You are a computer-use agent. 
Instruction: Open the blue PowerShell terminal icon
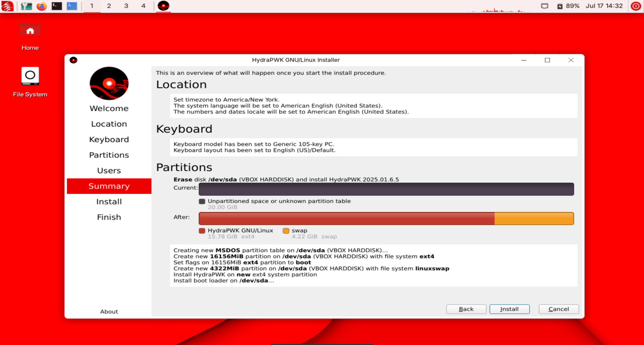[72, 6]
